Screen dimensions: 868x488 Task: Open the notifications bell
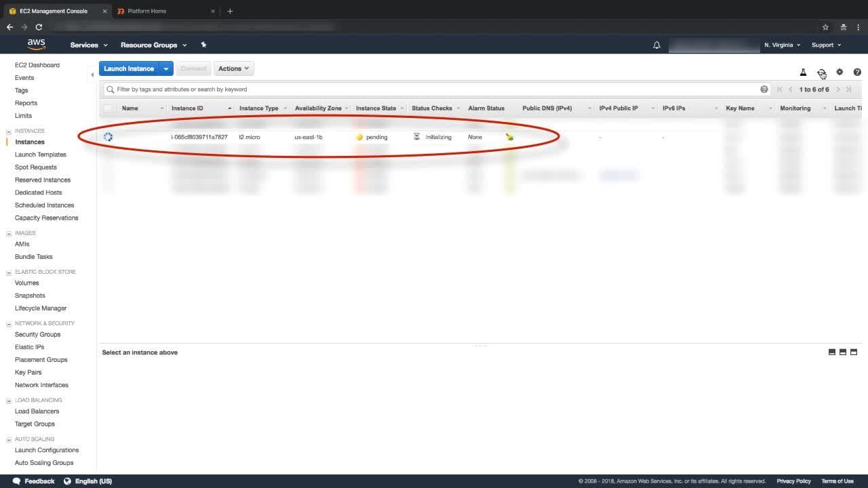pyautogui.click(x=656, y=45)
